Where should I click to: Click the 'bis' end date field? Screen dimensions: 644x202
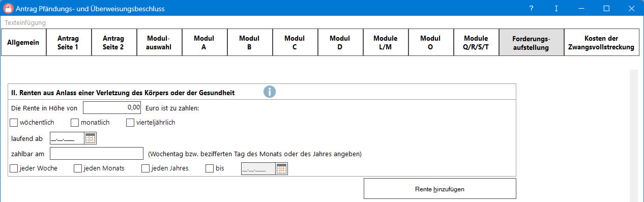(x=258, y=168)
